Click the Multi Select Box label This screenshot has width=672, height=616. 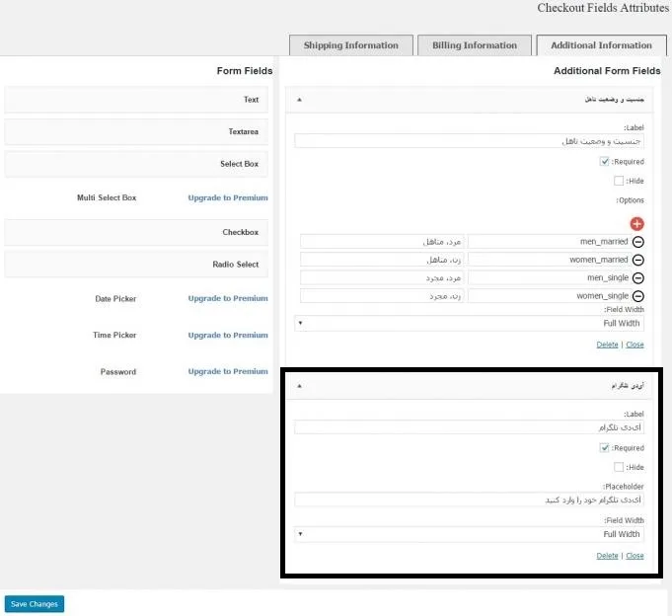tap(107, 197)
